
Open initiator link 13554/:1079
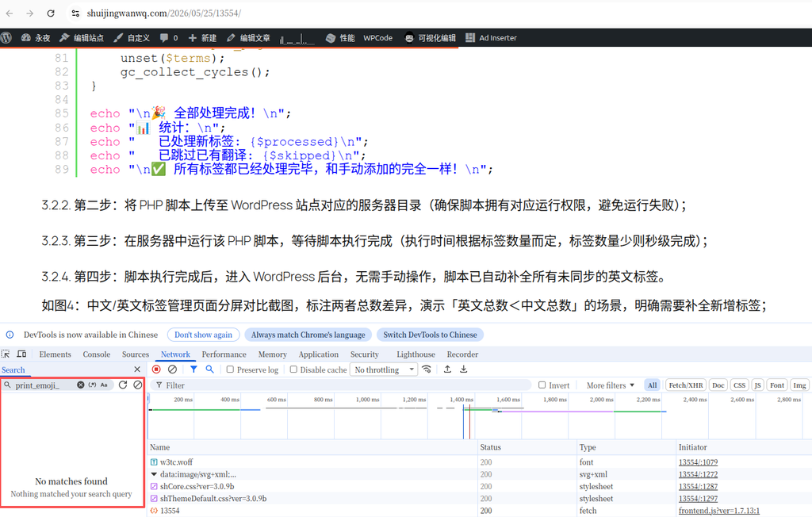[698, 462]
